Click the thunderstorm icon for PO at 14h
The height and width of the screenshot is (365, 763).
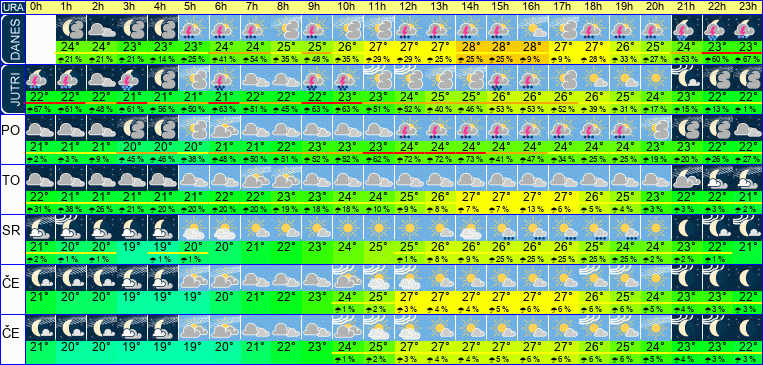tap(470, 128)
